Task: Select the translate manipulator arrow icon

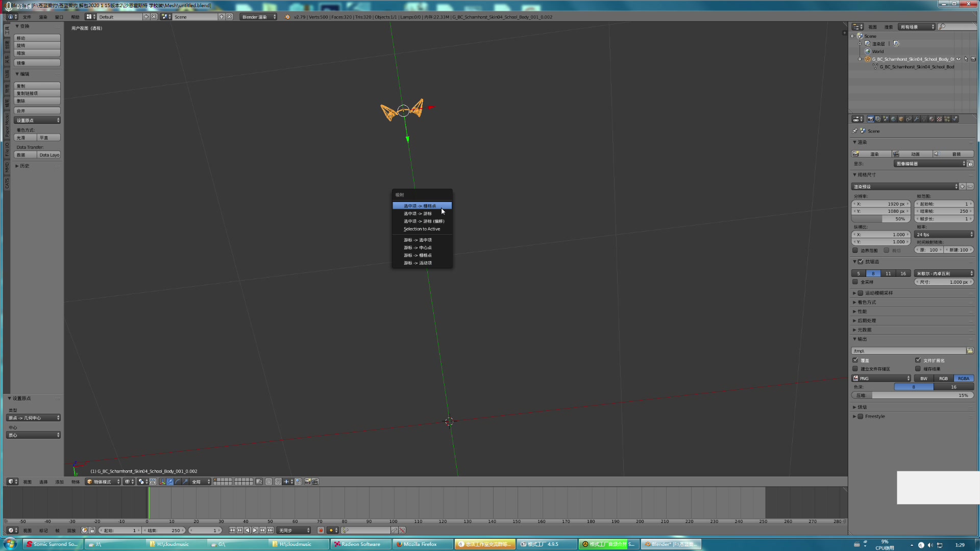Action: (170, 482)
